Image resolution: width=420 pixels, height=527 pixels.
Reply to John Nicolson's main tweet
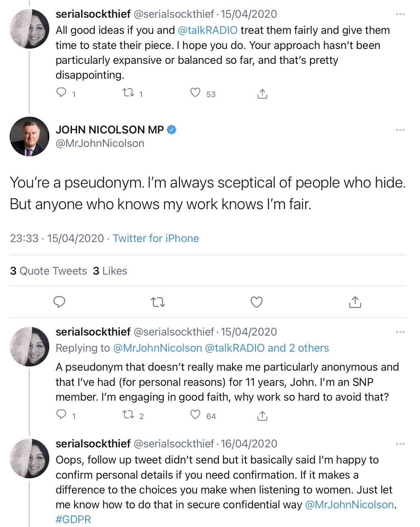click(x=59, y=302)
